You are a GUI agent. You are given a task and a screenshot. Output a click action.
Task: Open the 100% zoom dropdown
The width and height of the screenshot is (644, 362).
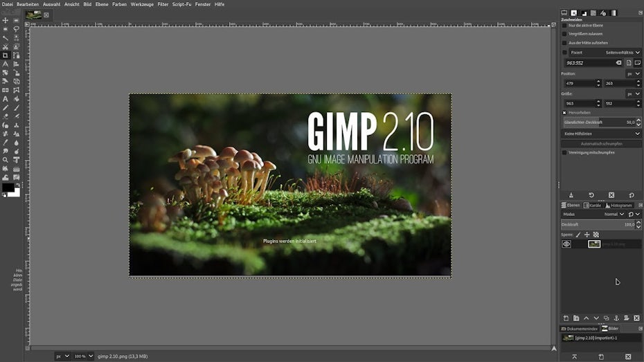[x=84, y=356]
